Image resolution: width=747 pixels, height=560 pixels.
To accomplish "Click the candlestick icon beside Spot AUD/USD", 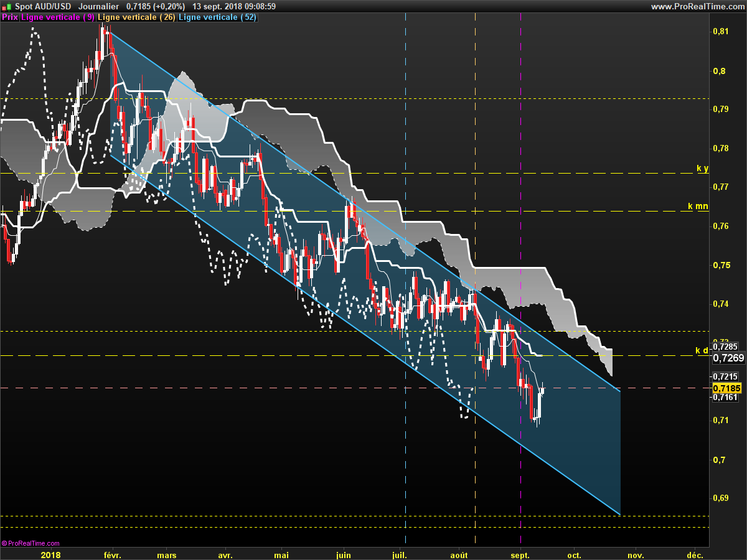I will point(7,6).
